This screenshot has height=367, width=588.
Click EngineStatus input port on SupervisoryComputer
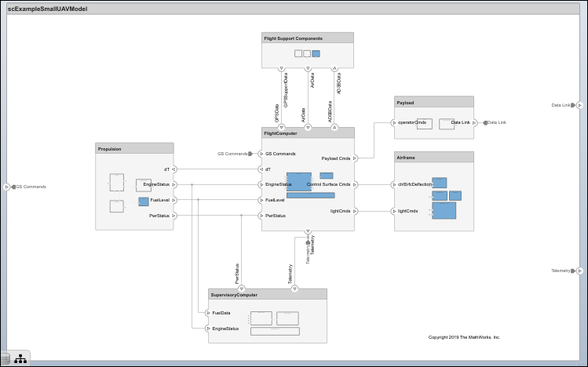coord(208,329)
